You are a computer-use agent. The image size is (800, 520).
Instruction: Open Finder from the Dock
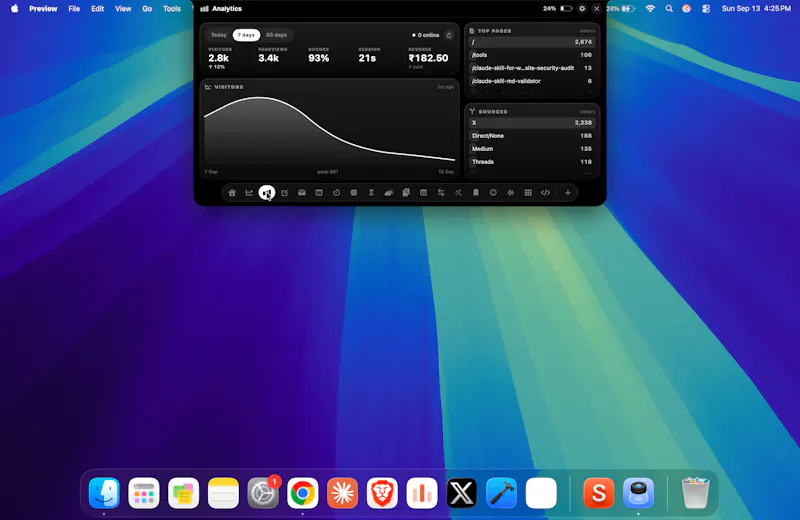click(104, 493)
